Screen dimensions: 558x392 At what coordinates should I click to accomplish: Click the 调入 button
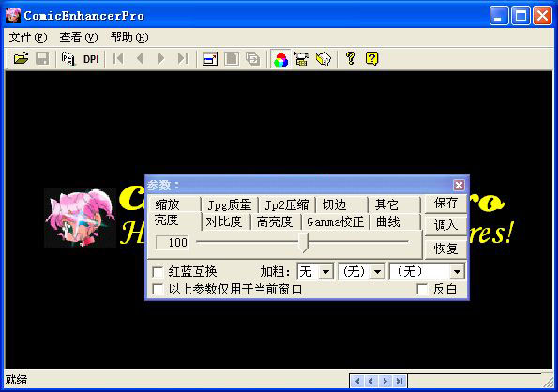(445, 225)
